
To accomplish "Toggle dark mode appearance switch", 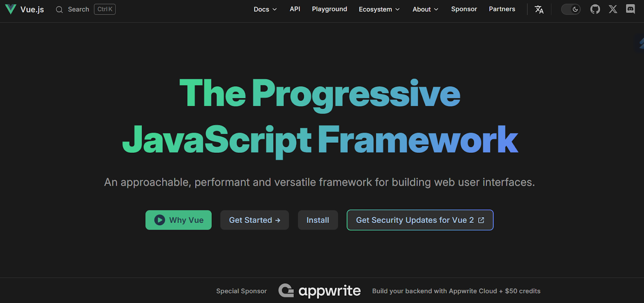I will 571,9.
